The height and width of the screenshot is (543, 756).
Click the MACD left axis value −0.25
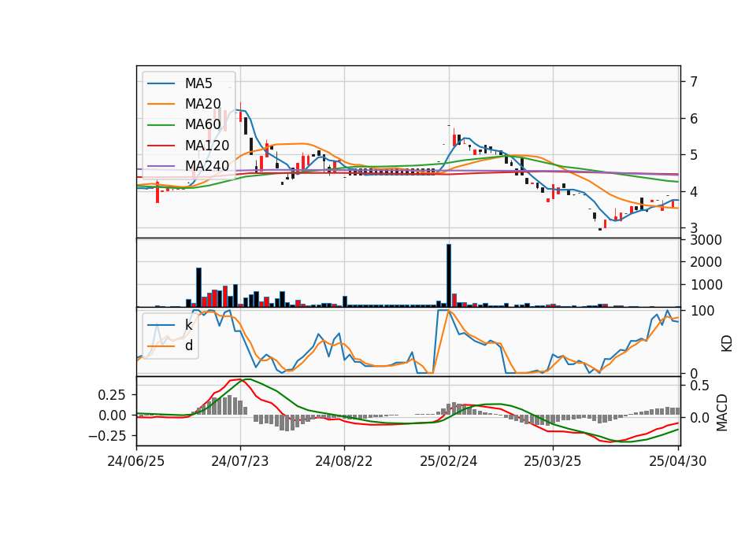point(107,436)
